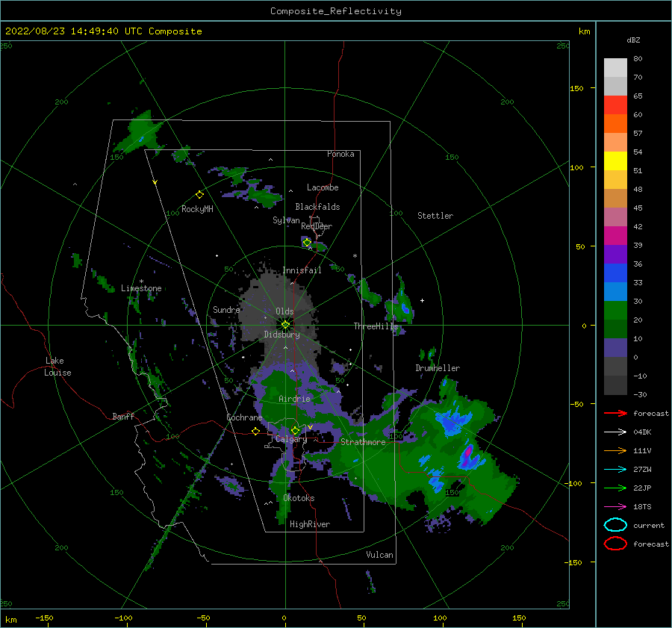Click the Stettler city label
The image size is (672, 628).
(x=435, y=216)
